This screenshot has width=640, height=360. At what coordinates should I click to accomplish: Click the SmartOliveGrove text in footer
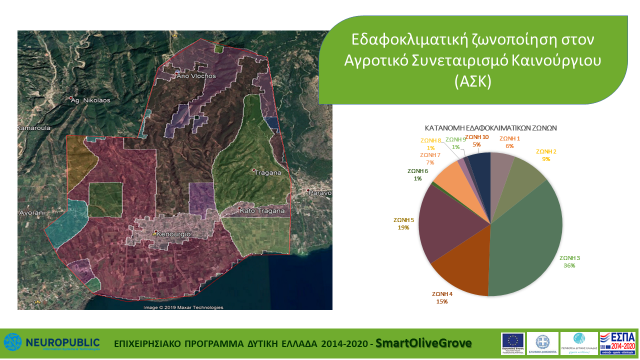pyautogui.click(x=423, y=343)
